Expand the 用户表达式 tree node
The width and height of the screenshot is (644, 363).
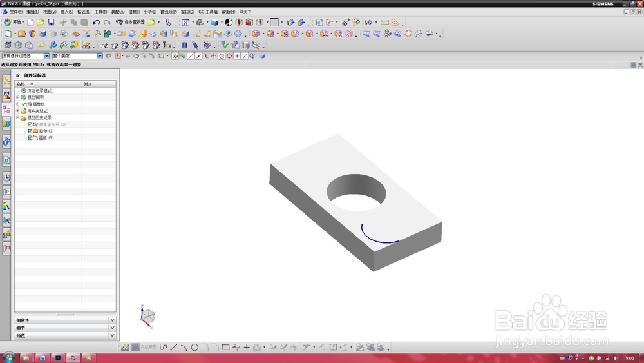tap(17, 111)
